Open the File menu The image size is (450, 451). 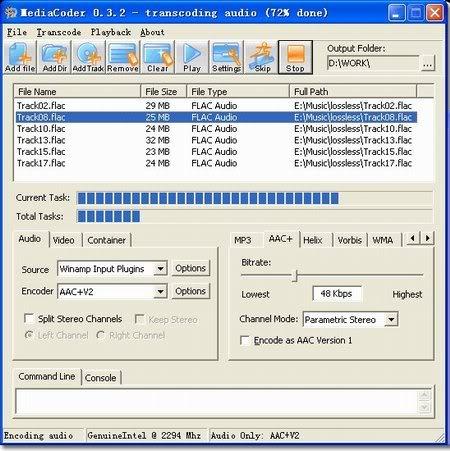click(17, 32)
